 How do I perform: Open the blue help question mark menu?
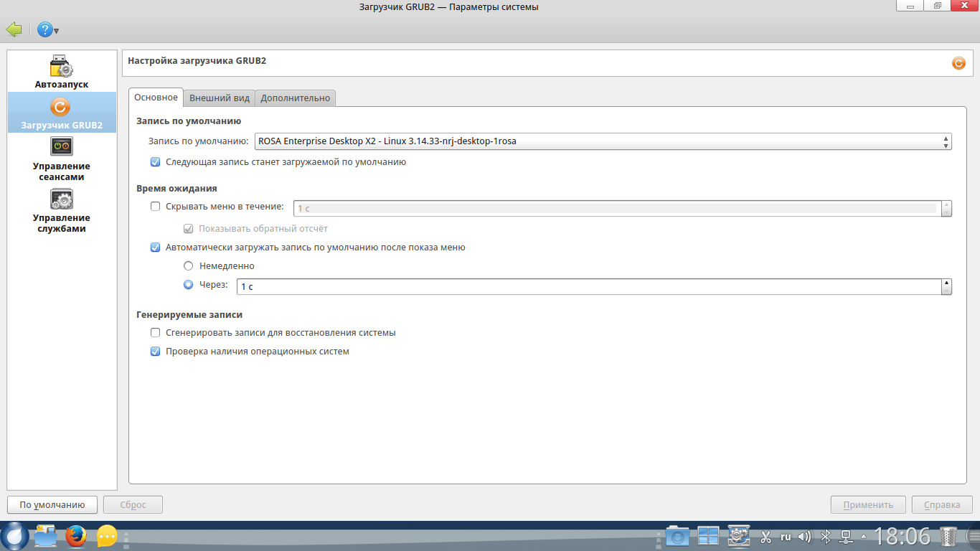(x=47, y=29)
